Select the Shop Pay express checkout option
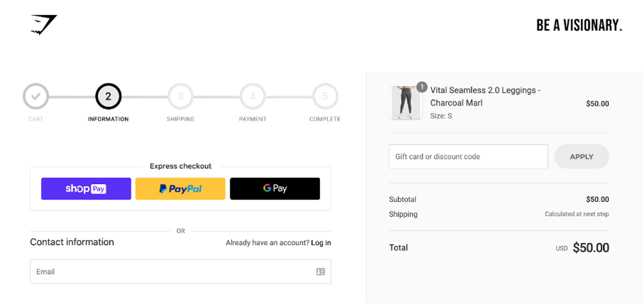The height and width of the screenshot is (304, 644). pyautogui.click(x=86, y=189)
